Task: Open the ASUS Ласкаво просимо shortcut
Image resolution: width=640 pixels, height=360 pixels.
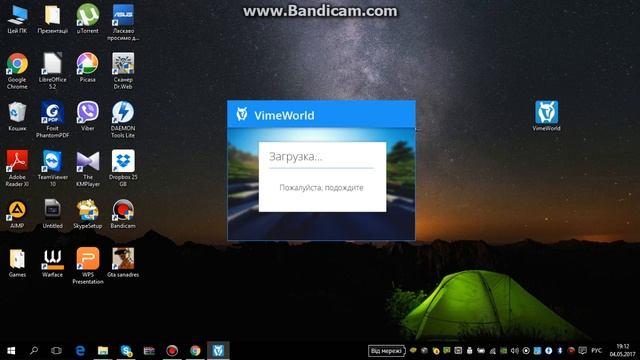Action: pyautogui.click(x=123, y=22)
